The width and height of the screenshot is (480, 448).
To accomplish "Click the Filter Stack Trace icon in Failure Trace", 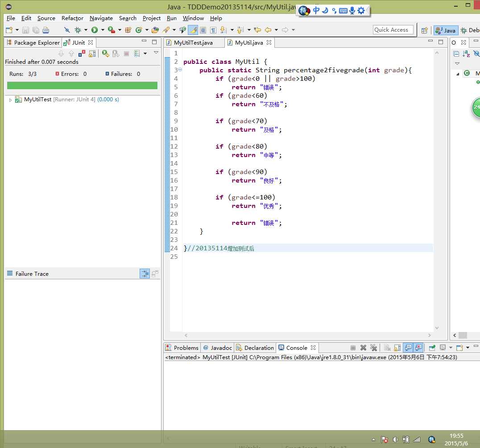I will coord(145,274).
